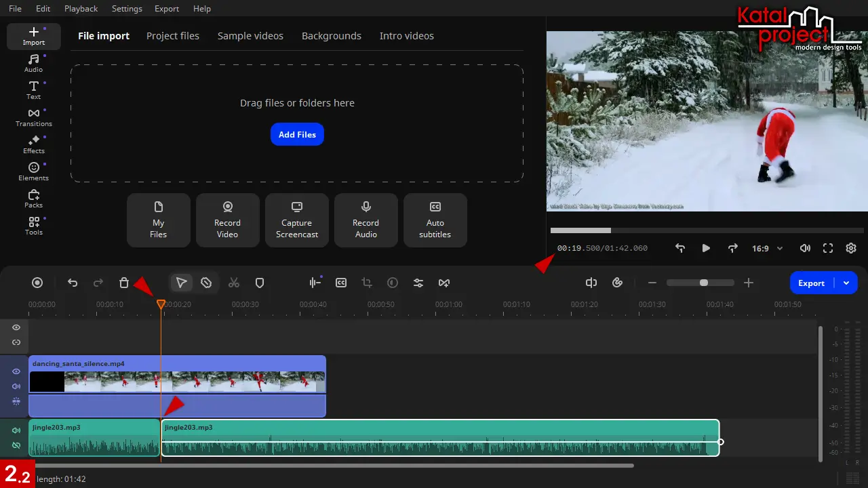Mute the Jingle203 audio track

click(16, 430)
